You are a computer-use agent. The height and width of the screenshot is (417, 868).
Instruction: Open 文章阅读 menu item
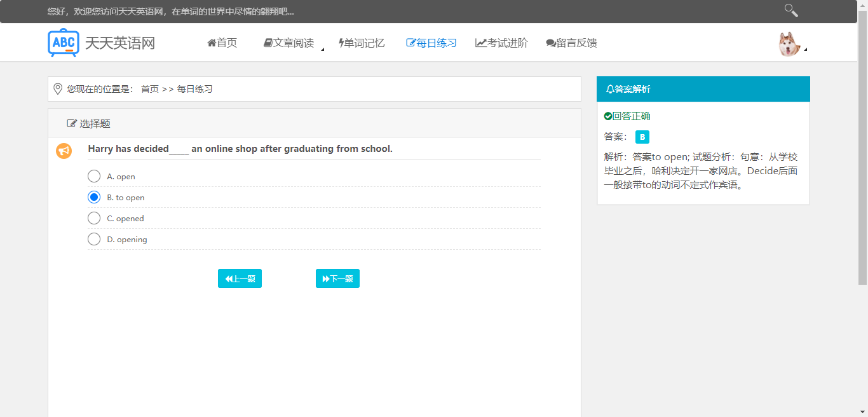[x=289, y=43]
